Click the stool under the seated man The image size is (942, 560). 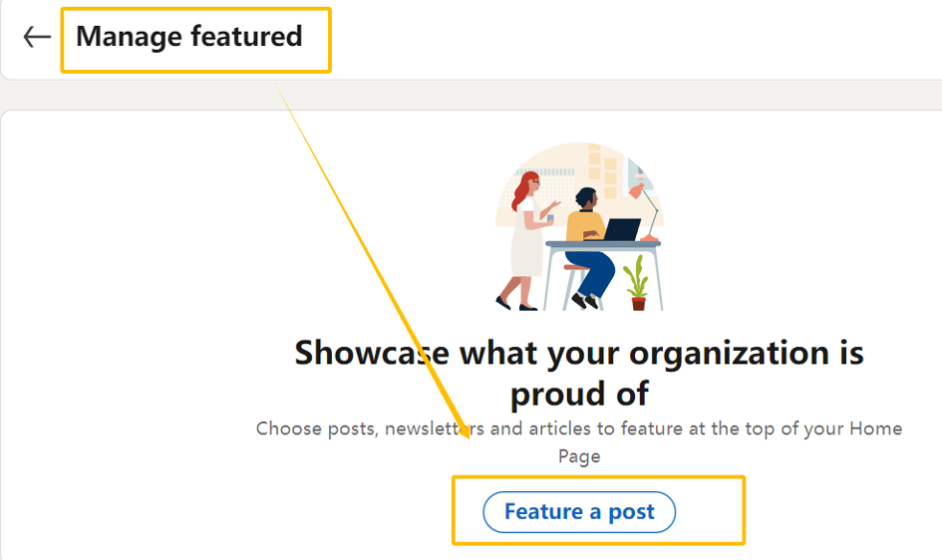click(575, 286)
